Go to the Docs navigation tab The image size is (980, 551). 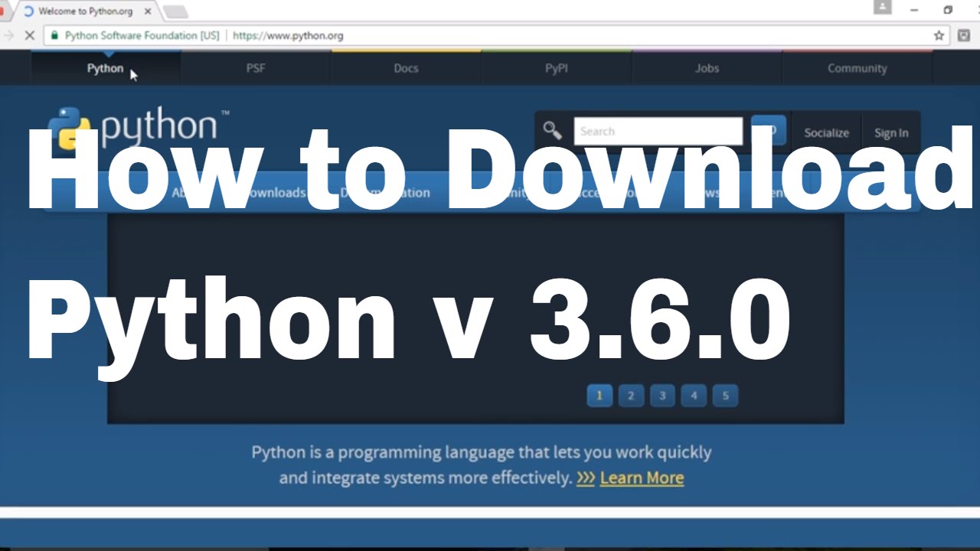pos(406,68)
